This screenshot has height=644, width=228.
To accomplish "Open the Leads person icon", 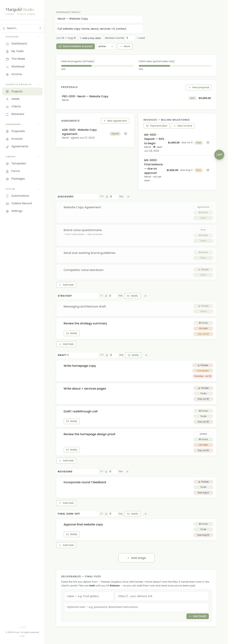I will tap(7, 99).
